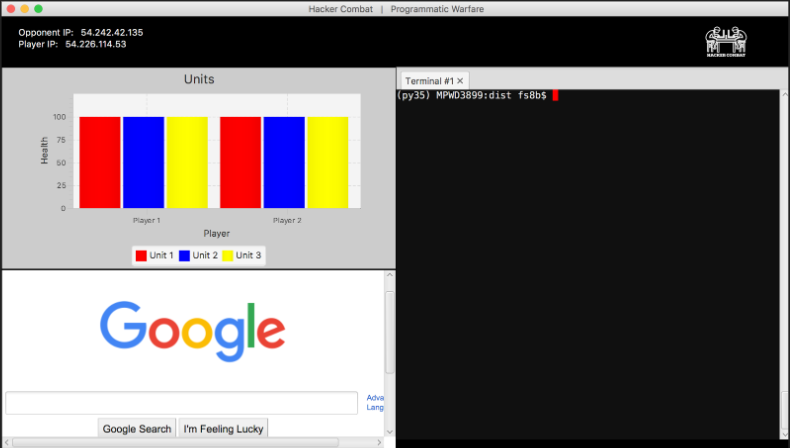Click the Google Search button
The width and height of the screenshot is (790, 448).
(x=137, y=428)
